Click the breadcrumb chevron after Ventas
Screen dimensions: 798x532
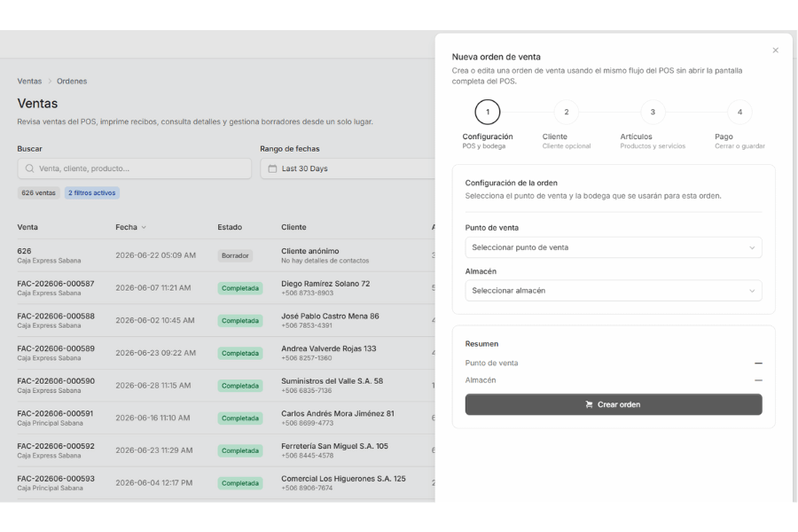coord(50,82)
